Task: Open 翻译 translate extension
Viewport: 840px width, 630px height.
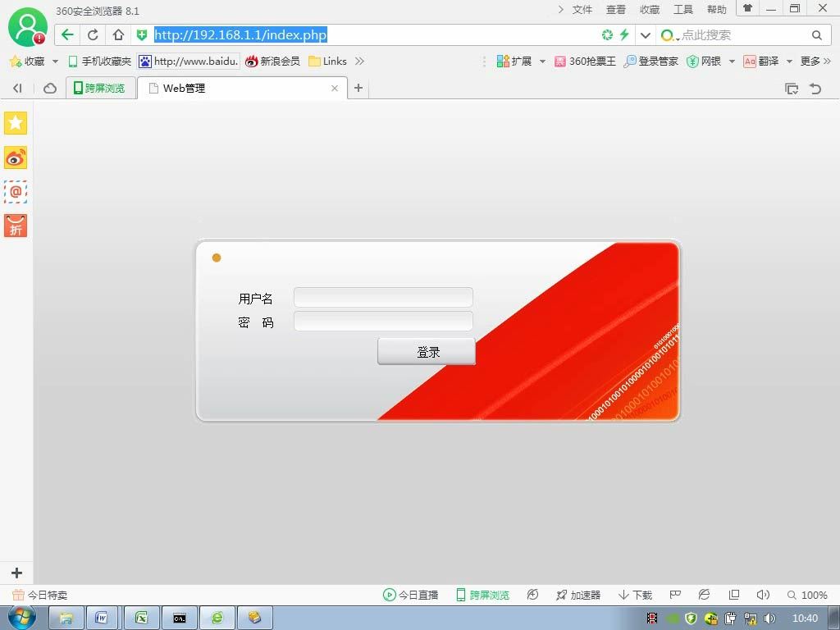Action: tap(760, 61)
